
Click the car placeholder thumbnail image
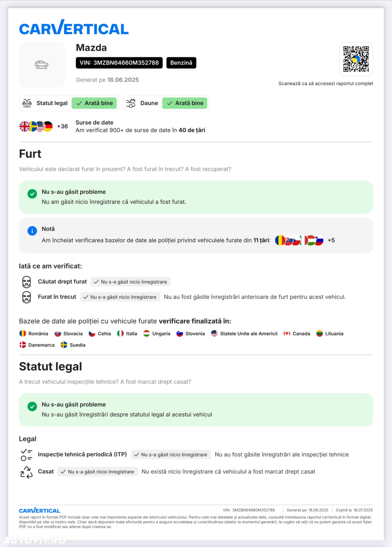[x=42, y=65]
